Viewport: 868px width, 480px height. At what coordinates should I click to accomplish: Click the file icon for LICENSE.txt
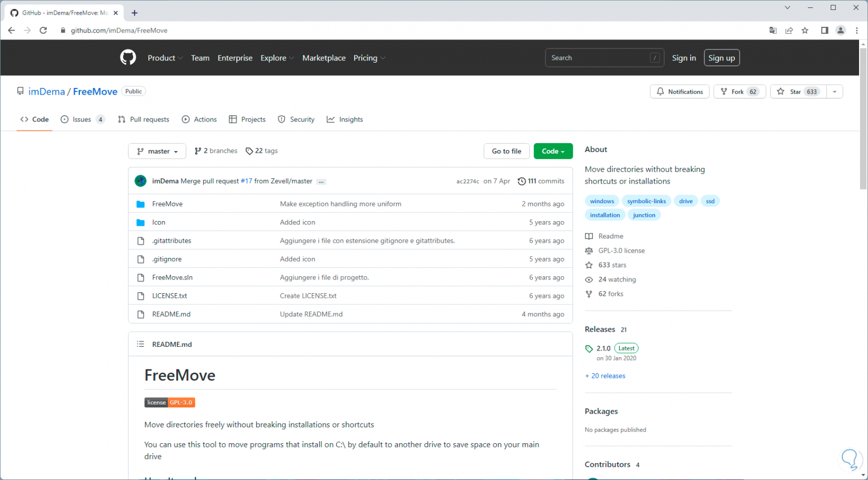pyautogui.click(x=140, y=296)
